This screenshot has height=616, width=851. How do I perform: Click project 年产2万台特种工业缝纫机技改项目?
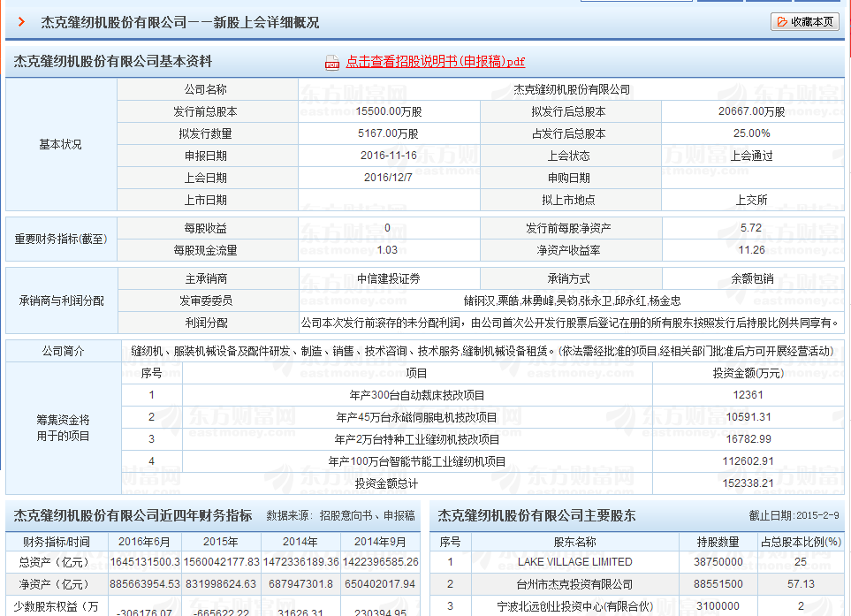click(x=417, y=439)
